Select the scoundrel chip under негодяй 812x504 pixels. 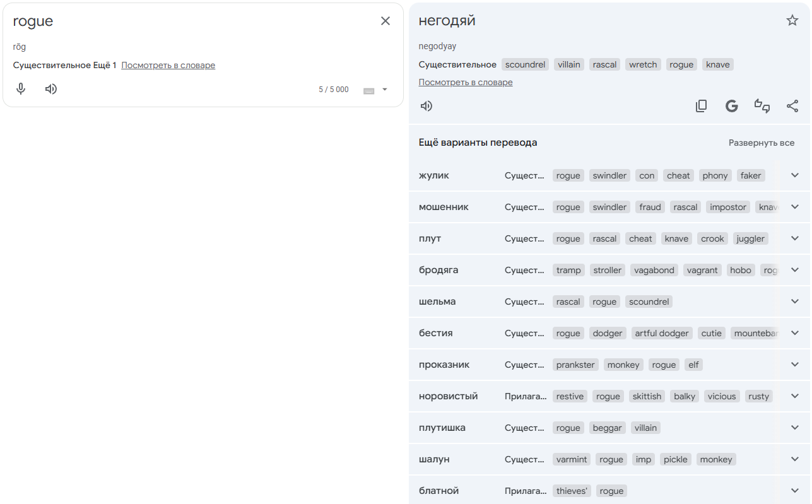coord(525,64)
